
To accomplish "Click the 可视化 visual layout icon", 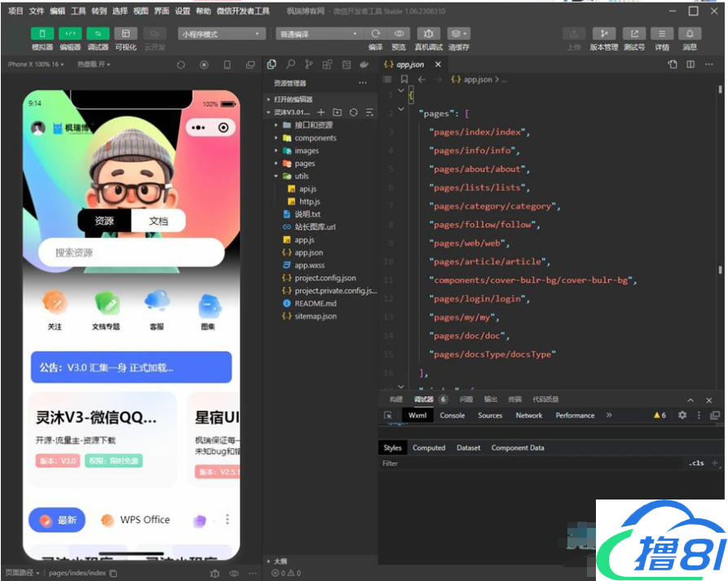I will tap(126, 33).
